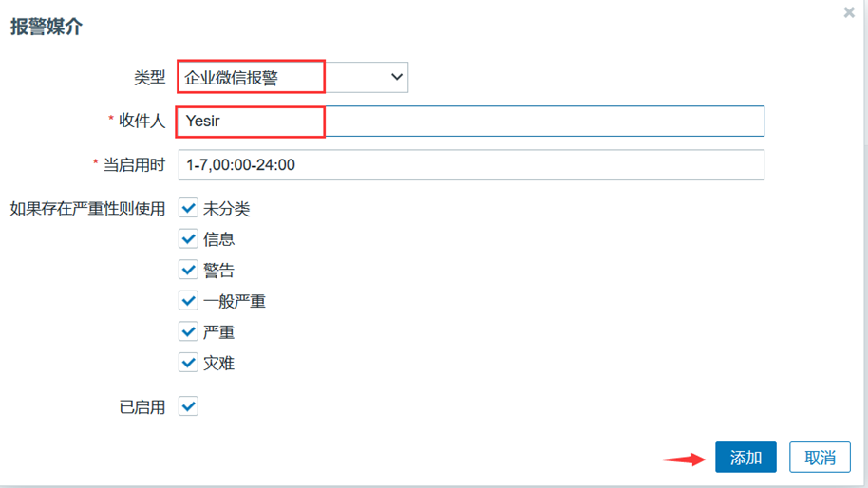Open the 类型 dropdown showing 企业微信报警
868x488 pixels.
[x=292, y=77]
